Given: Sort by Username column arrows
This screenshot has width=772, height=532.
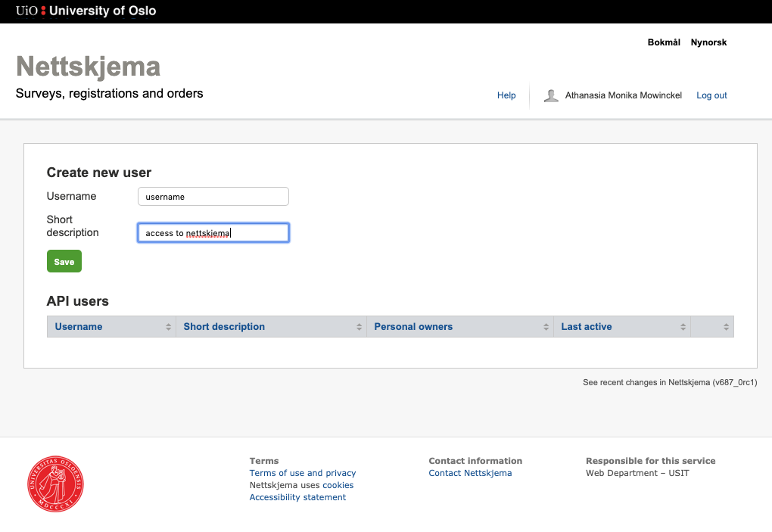Looking at the screenshot, I should coord(168,327).
